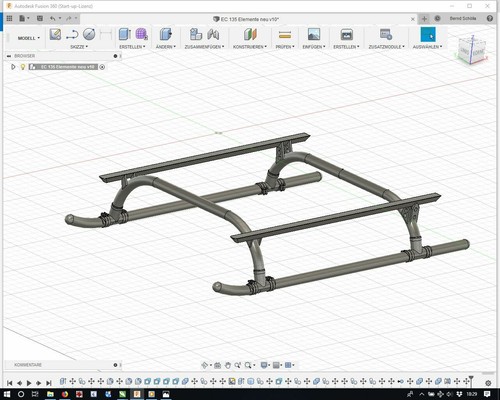Open File Explorer on the taskbar
Viewport: 500px width, 400px height.
point(50,394)
